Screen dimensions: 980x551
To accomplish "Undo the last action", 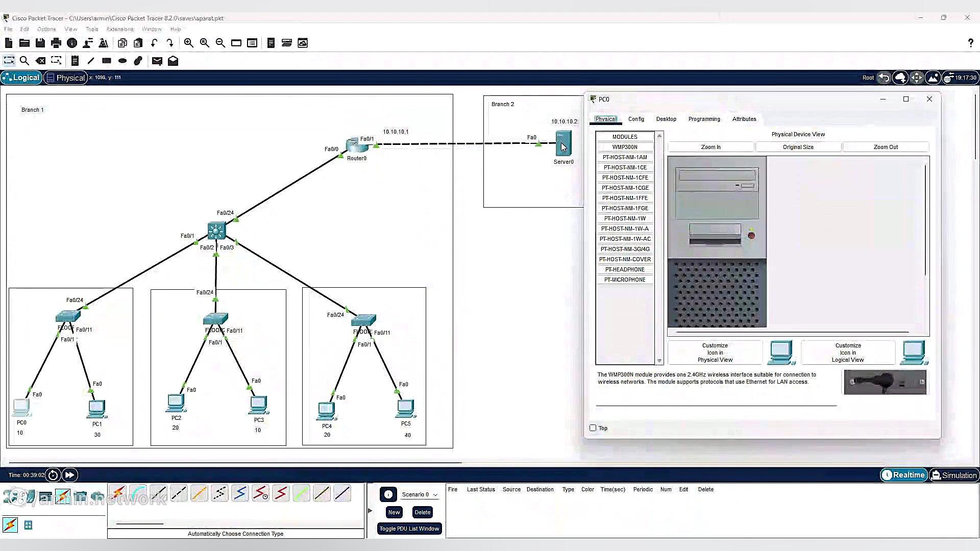I will 154,43.
